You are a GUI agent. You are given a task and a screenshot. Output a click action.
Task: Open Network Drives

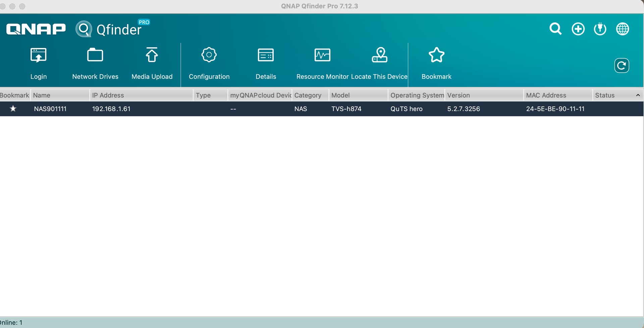tap(95, 63)
